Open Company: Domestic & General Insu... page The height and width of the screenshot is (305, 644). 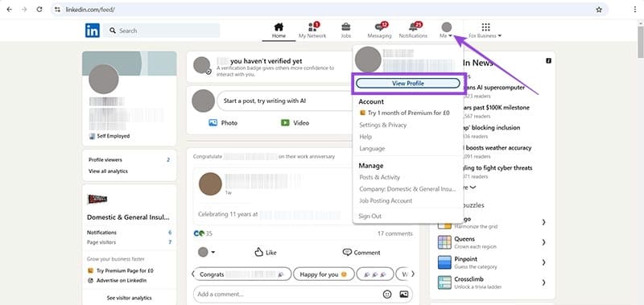[x=407, y=189]
